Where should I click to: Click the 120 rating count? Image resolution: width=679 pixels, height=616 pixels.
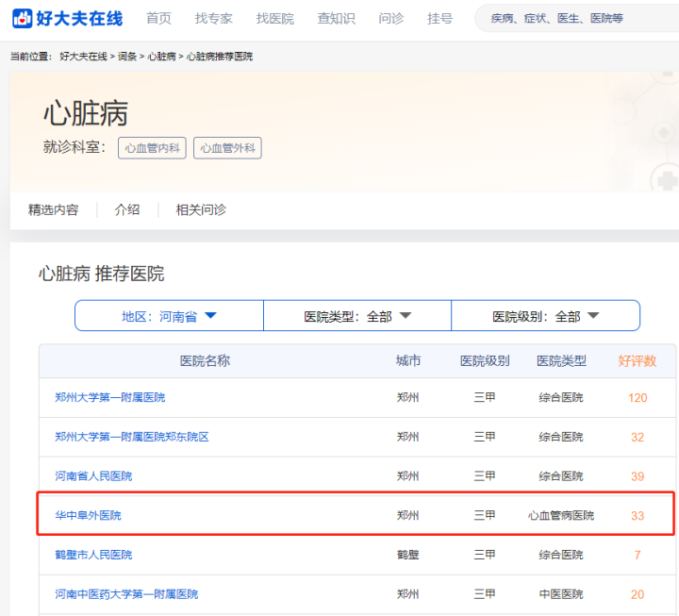pyautogui.click(x=638, y=398)
